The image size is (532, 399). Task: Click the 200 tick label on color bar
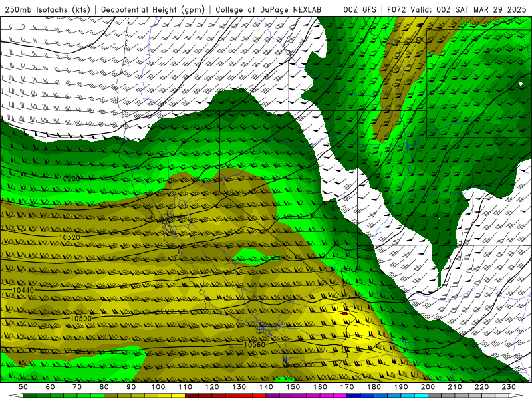coord(428,387)
